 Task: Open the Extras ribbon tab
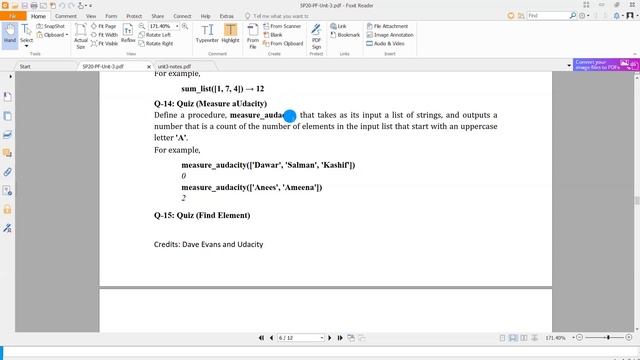click(x=227, y=16)
